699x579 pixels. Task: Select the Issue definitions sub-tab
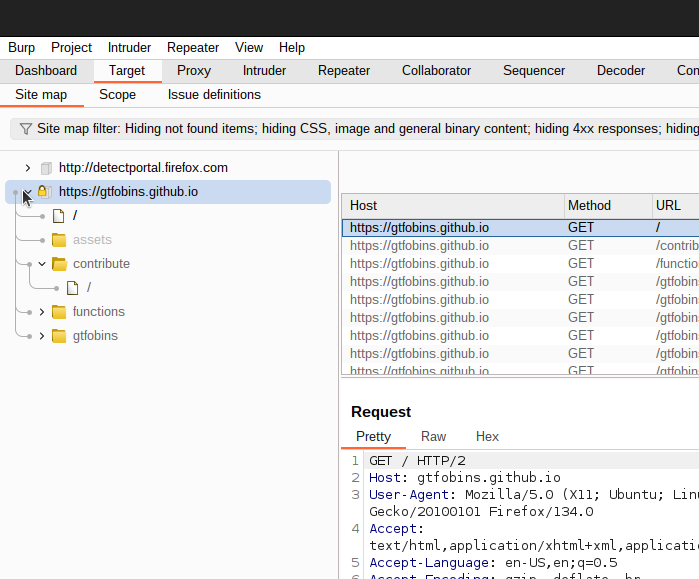click(x=214, y=95)
